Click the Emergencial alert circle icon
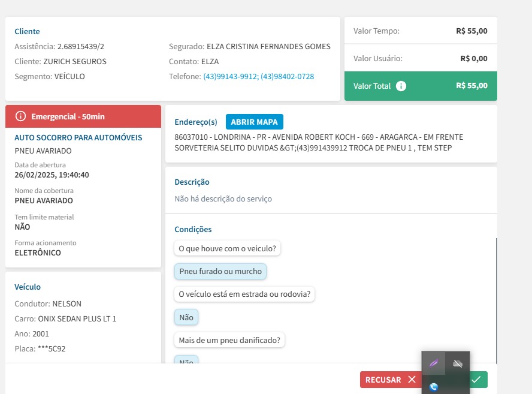Viewport: 532px width, 394px height. [21, 116]
